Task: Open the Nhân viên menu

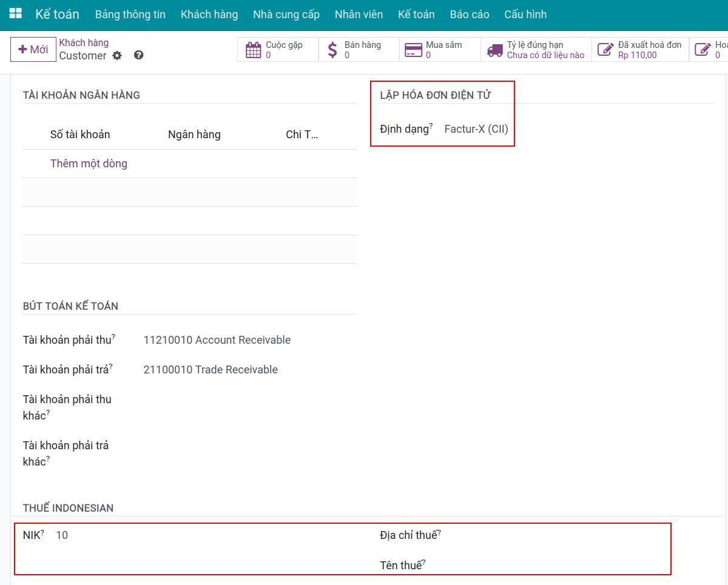Action: tap(359, 14)
